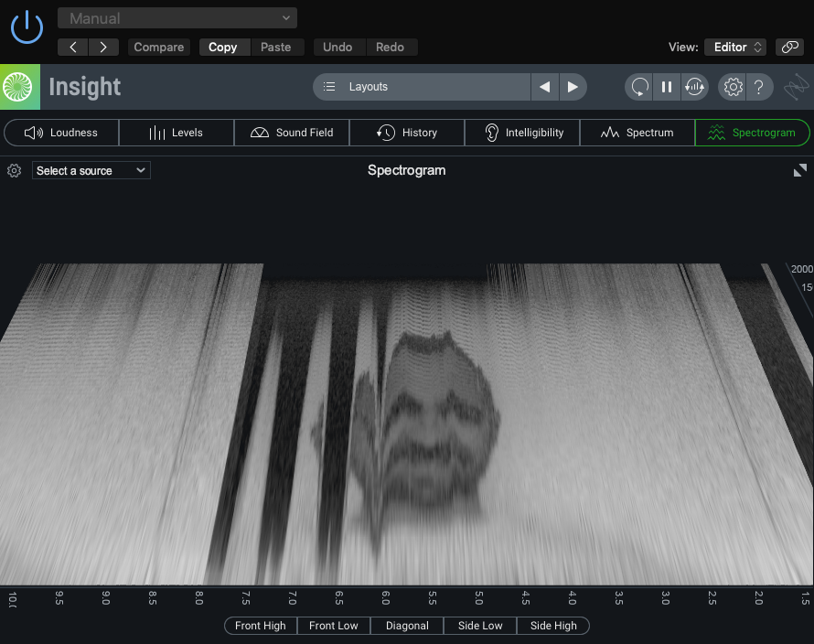Click the sidechain link icon
The height and width of the screenshot is (644, 814).
(x=788, y=48)
